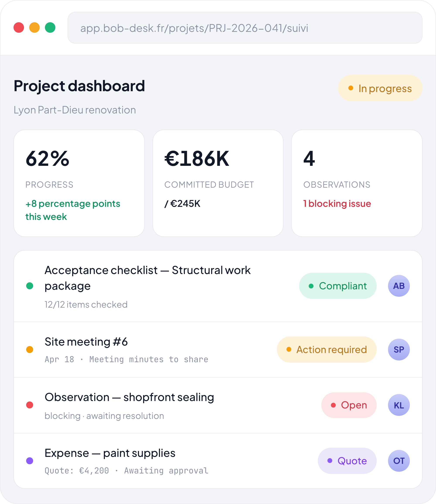
Task: Open Observation — shopfront sealing entry
Action: [218, 405]
